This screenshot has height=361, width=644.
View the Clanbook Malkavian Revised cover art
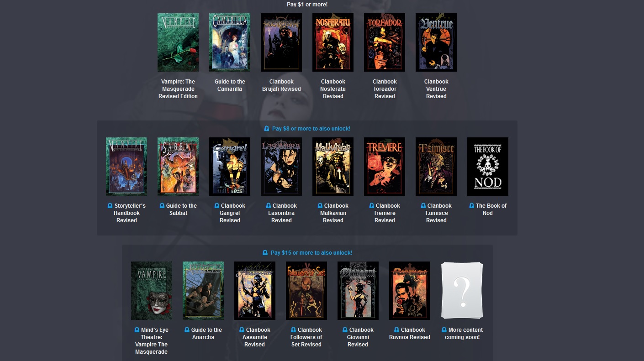click(x=333, y=167)
